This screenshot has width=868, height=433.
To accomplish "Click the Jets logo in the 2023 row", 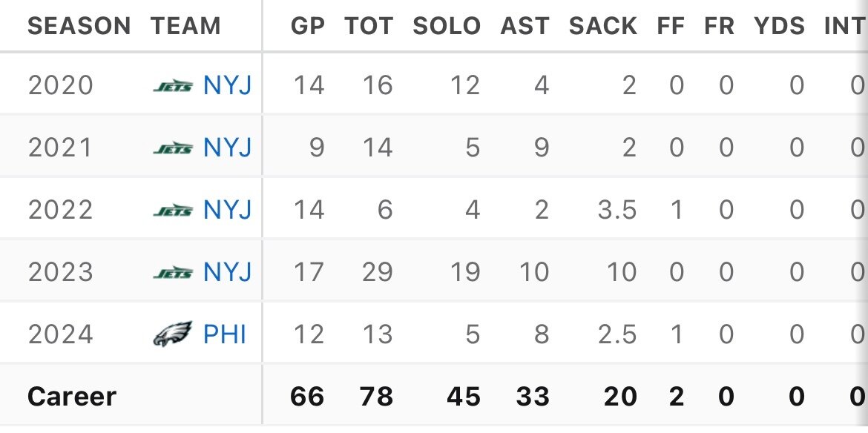I will click(173, 273).
